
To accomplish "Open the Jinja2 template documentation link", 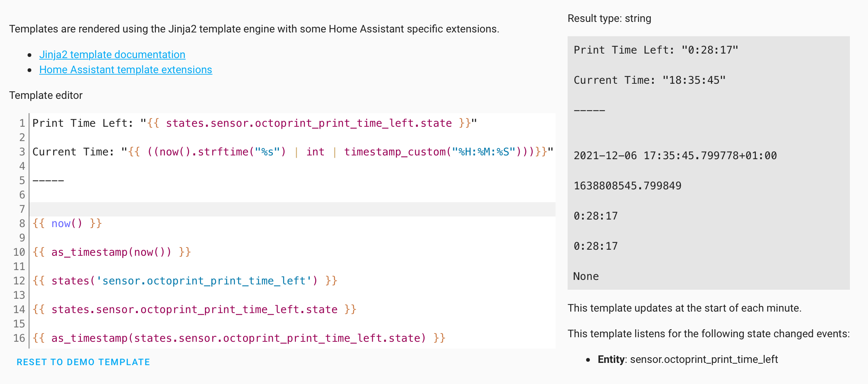I will tap(112, 54).
